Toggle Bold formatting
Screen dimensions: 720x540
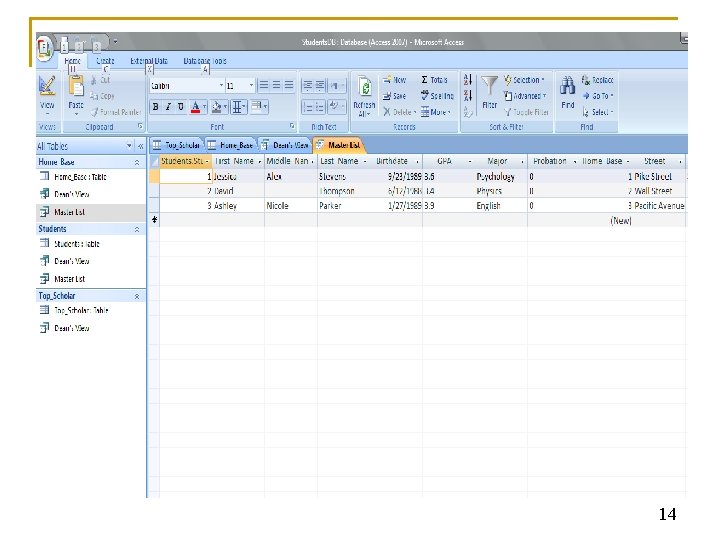pos(156,107)
